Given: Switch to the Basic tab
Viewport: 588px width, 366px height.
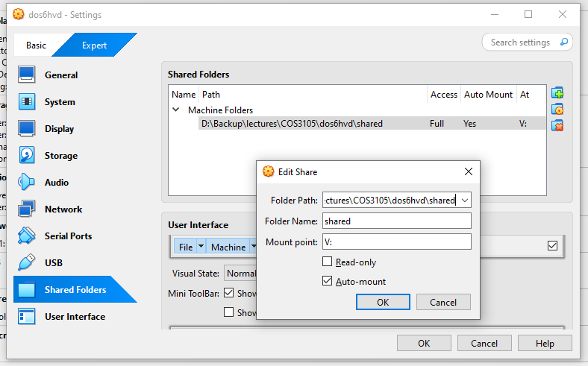Looking at the screenshot, I should tap(36, 45).
